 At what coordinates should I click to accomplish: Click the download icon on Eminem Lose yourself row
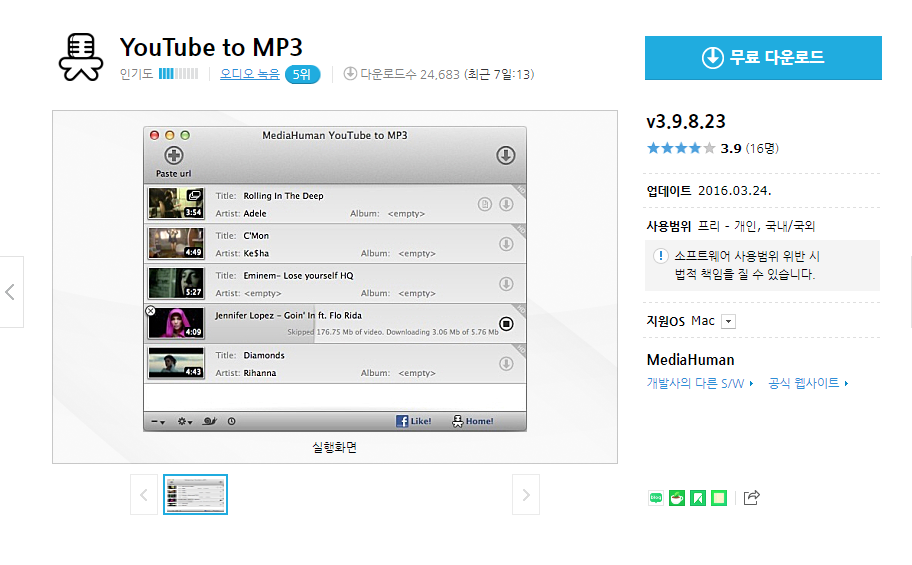[x=506, y=283]
